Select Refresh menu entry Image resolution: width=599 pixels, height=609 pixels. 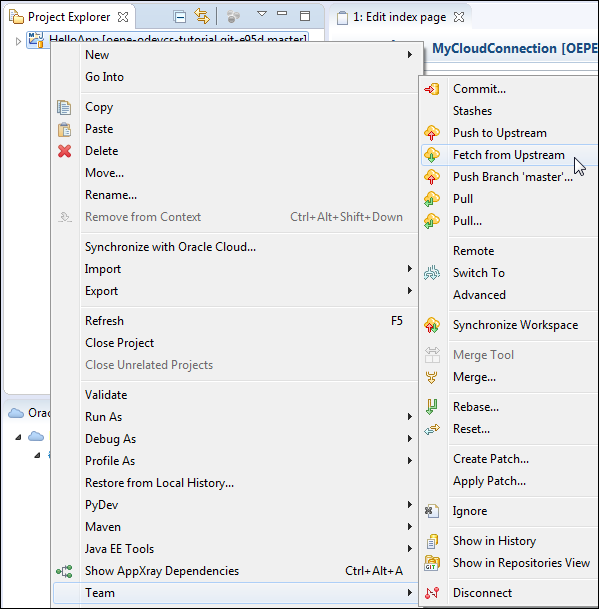[x=235, y=321]
